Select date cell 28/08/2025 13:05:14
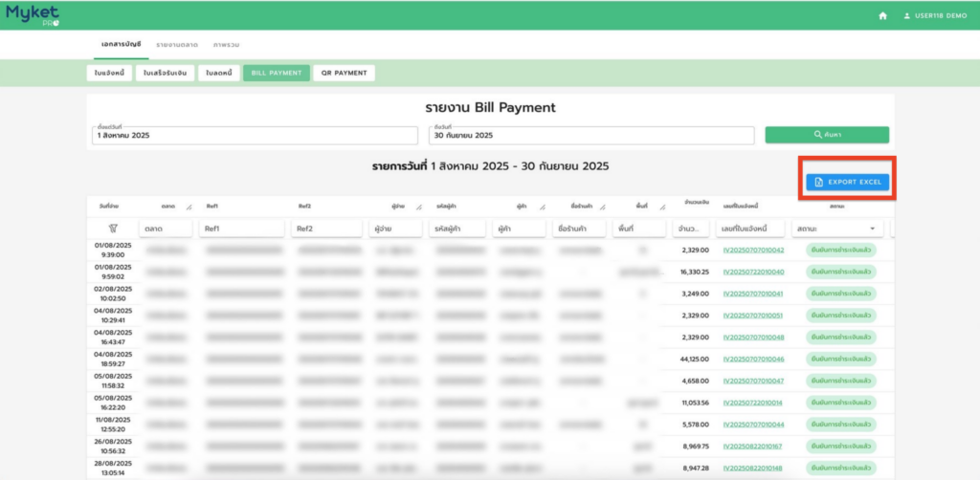Screen dimensions: 980x480 pos(113,469)
